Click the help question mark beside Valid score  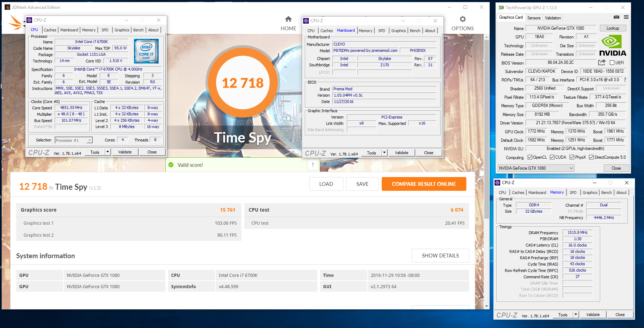[313, 165]
